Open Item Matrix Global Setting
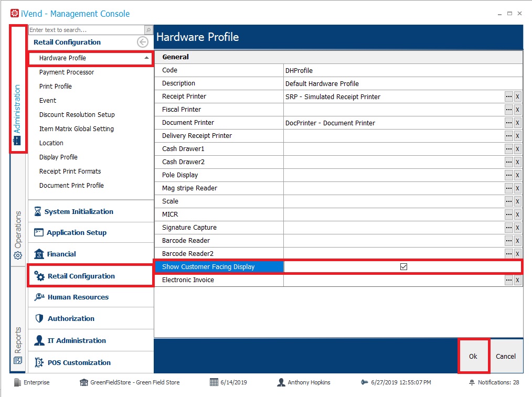 click(77, 129)
